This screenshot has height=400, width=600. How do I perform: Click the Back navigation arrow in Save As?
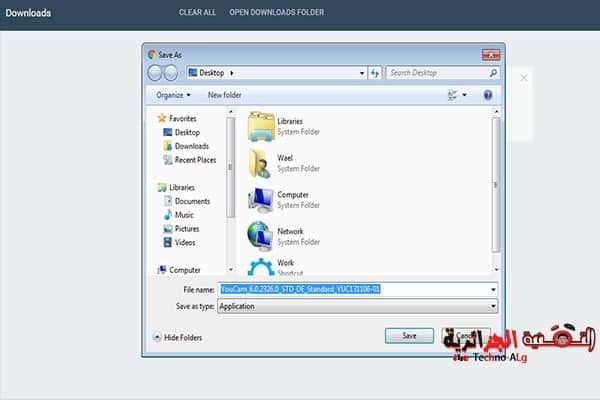[x=155, y=73]
